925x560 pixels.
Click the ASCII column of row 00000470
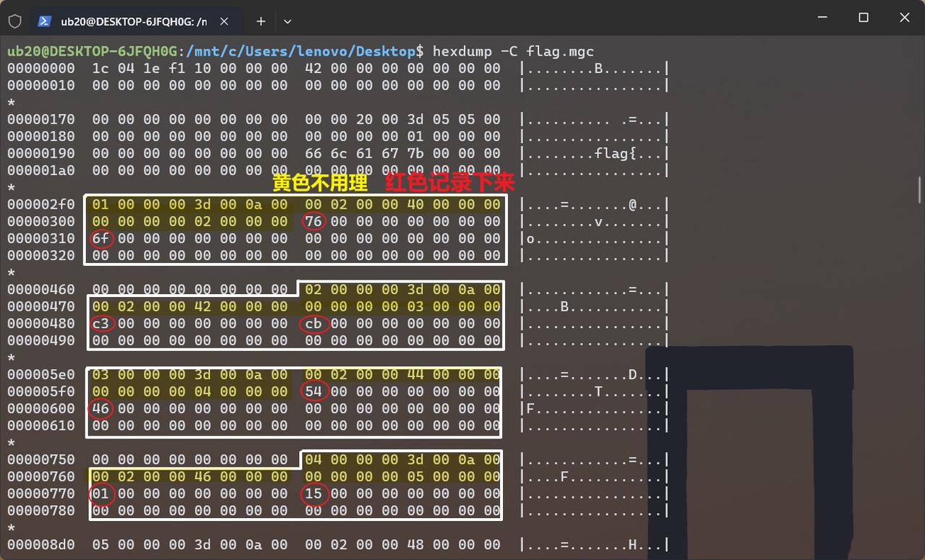point(594,306)
